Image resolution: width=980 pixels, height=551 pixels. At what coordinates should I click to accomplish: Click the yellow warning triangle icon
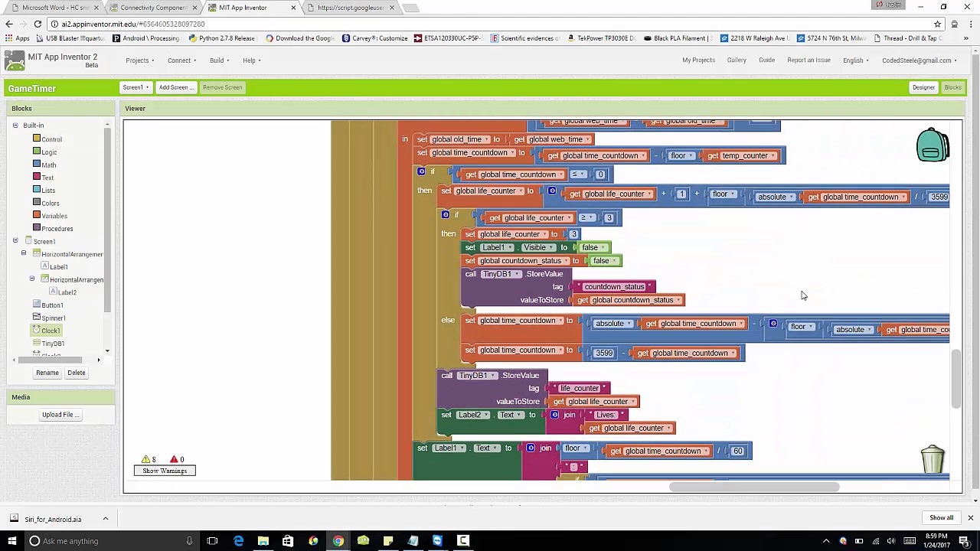point(145,459)
